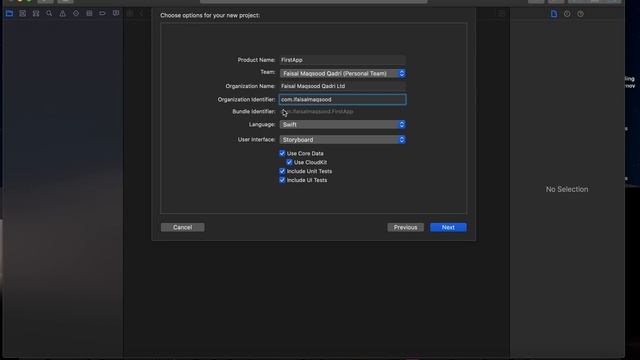Show the Quick Help inspector icon
The image size is (640, 360).
point(580,14)
